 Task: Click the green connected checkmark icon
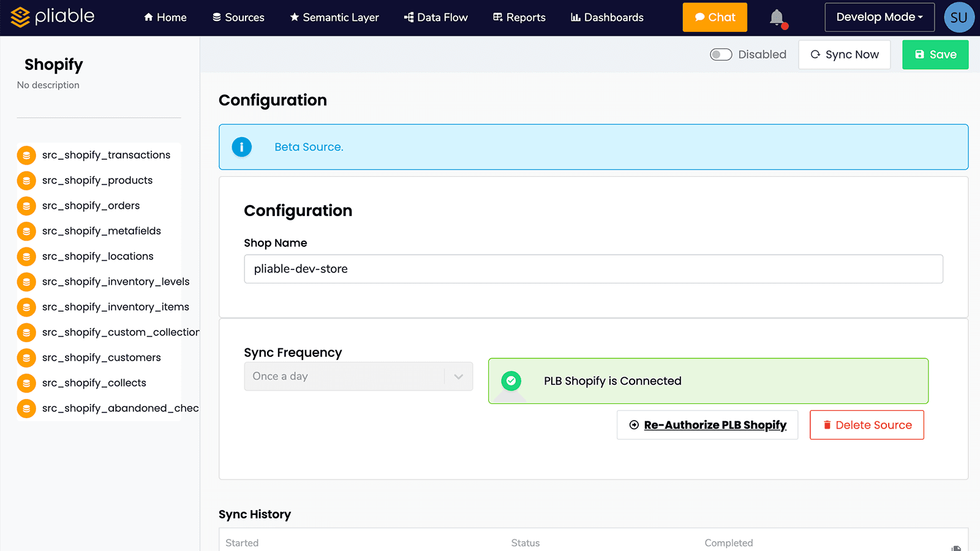pyautogui.click(x=511, y=381)
